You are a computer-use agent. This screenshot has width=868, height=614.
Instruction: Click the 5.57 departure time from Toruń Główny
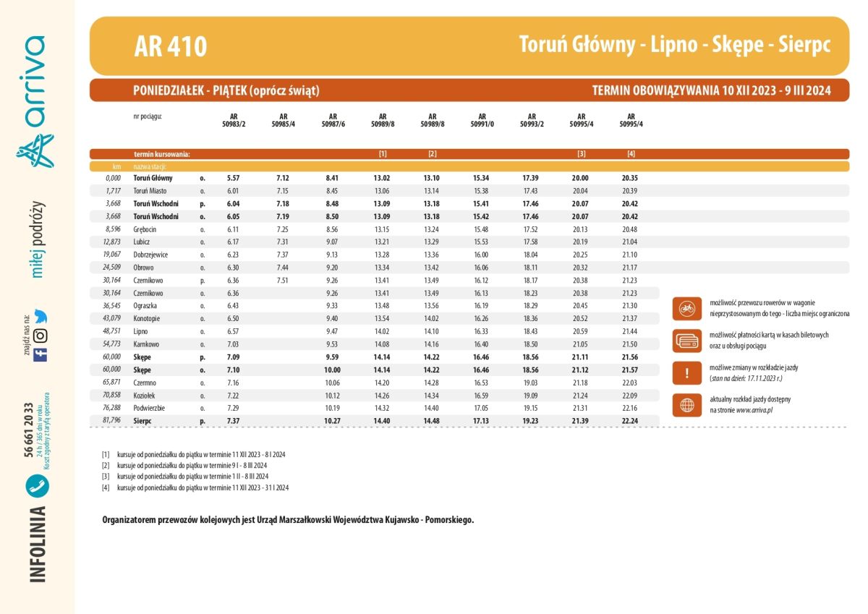click(233, 178)
